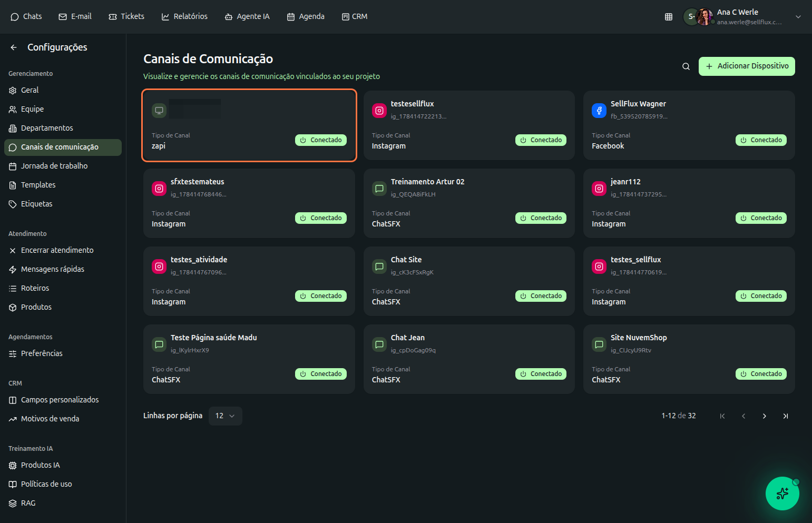Viewport: 812px width, 523px height.
Task: Switch to the CRM top menu
Action: click(x=355, y=17)
